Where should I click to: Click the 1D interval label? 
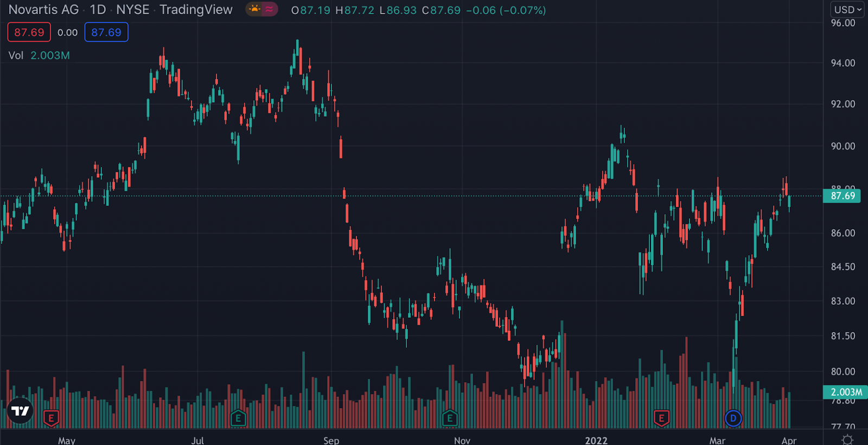tap(98, 10)
